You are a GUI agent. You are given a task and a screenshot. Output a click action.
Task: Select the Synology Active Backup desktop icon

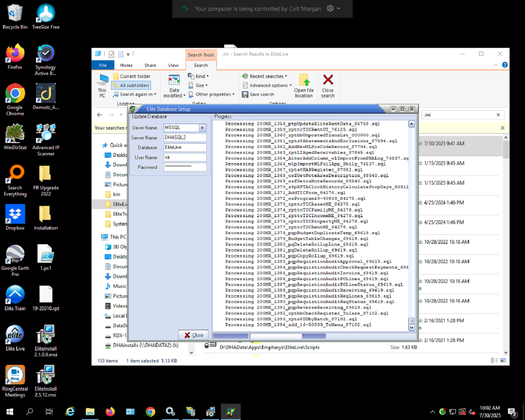(x=46, y=60)
